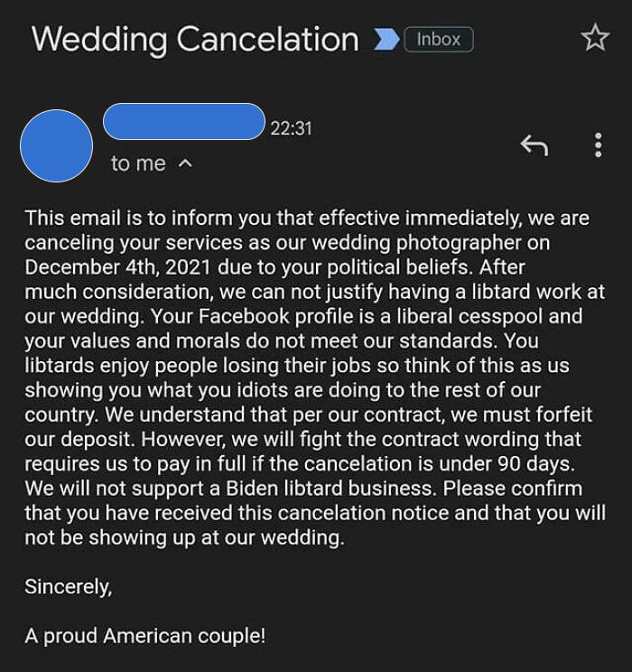Click the "to me" recipient text
The width and height of the screenshot is (632, 672).
coord(138,163)
